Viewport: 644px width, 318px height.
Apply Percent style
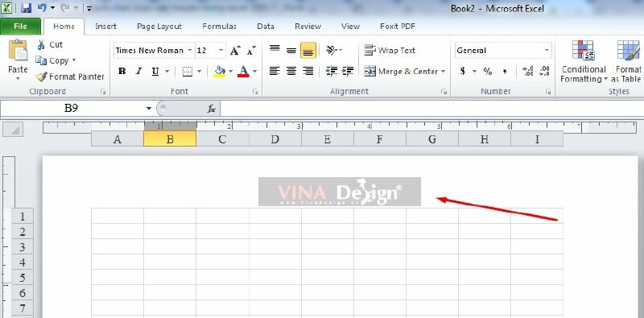[x=488, y=71]
